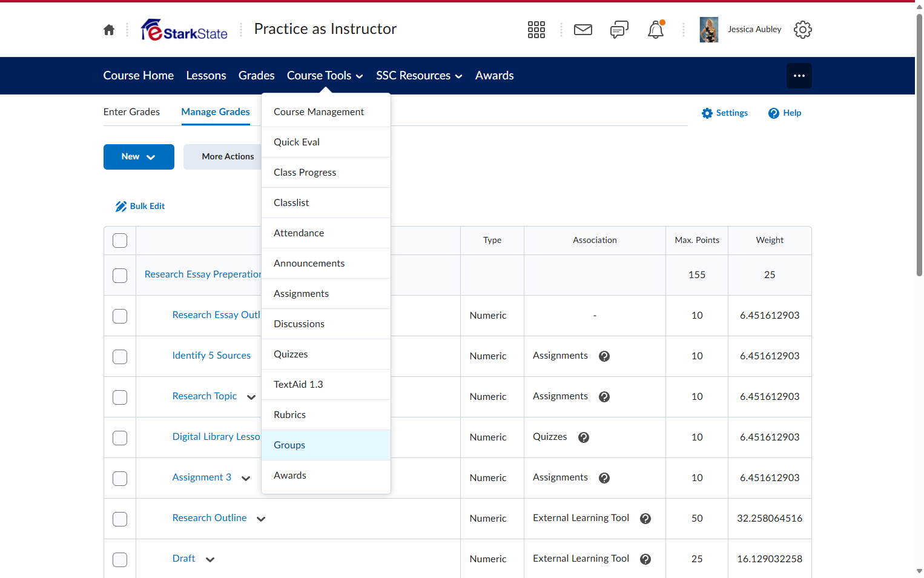
Task: Open the course selector grid icon
Action: click(536, 30)
